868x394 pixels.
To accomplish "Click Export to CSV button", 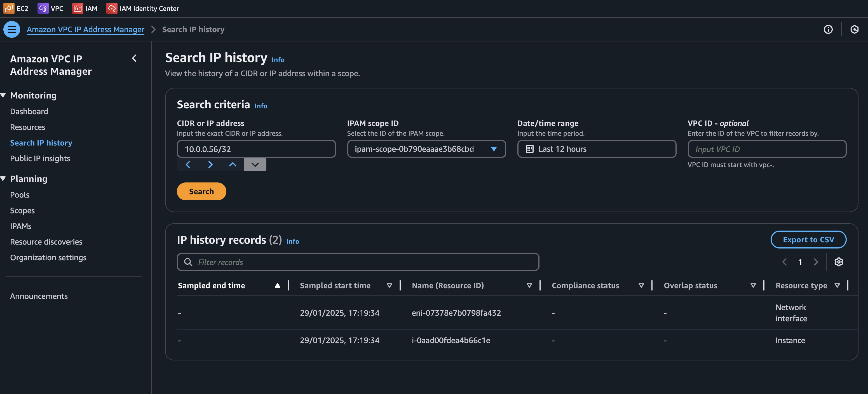I will [x=808, y=240].
